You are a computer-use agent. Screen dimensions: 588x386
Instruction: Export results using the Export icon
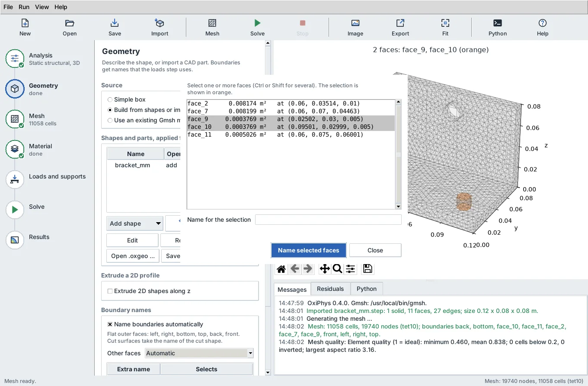tap(400, 27)
